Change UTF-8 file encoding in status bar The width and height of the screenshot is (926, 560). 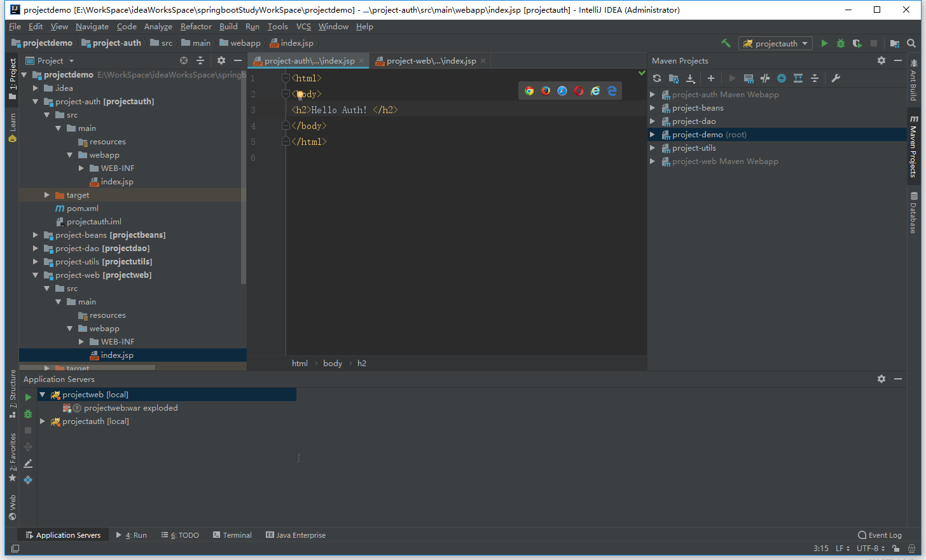coord(871,549)
